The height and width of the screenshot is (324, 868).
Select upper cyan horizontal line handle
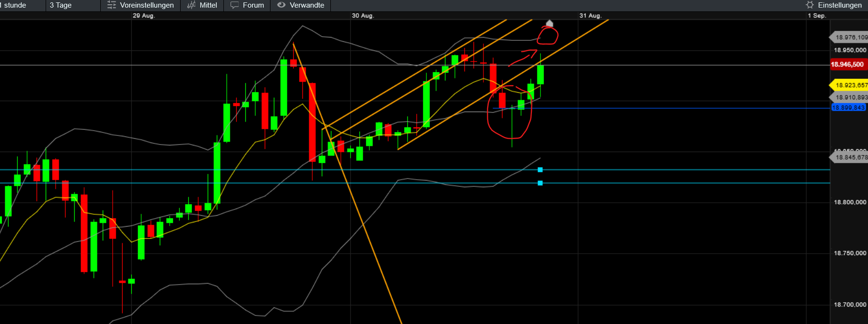click(540, 170)
